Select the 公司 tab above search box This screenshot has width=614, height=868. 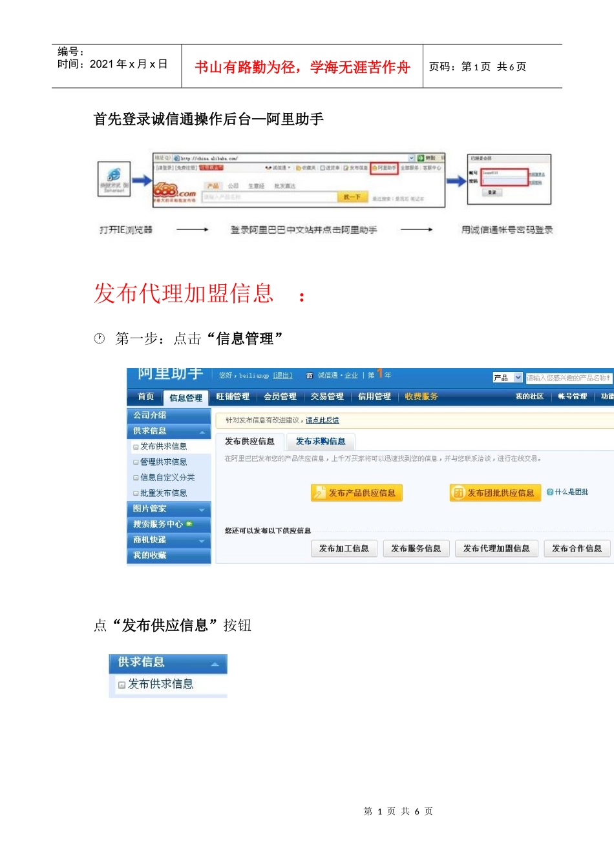233,186
